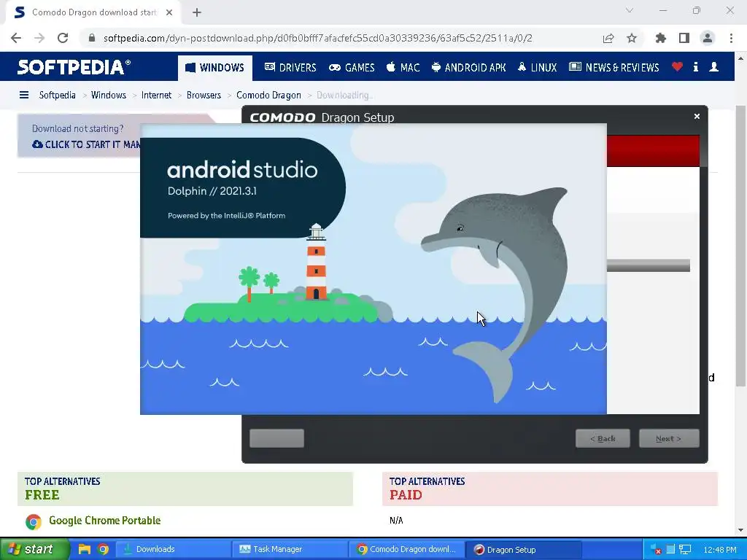Image resolution: width=747 pixels, height=560 pixels.
Task: Open new browser tab
Action: pyautogui.click(x=197, y=12)
